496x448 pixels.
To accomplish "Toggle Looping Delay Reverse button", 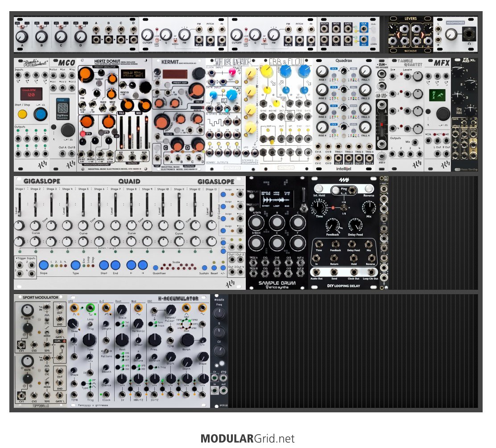I will pos(369,189).
